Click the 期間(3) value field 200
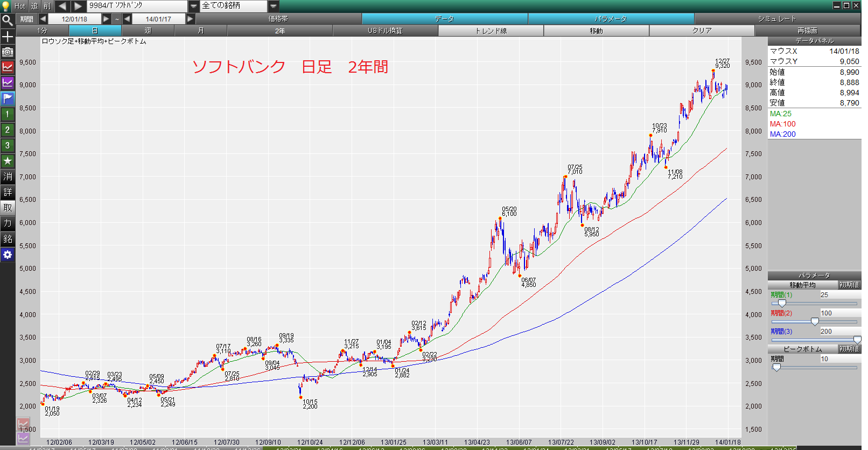 [839, 332]
